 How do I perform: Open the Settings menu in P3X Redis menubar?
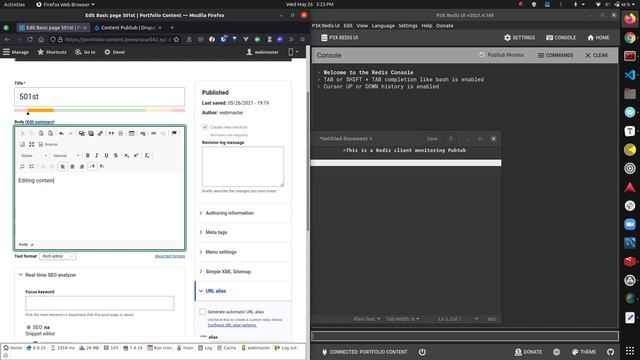pos(408,26)
